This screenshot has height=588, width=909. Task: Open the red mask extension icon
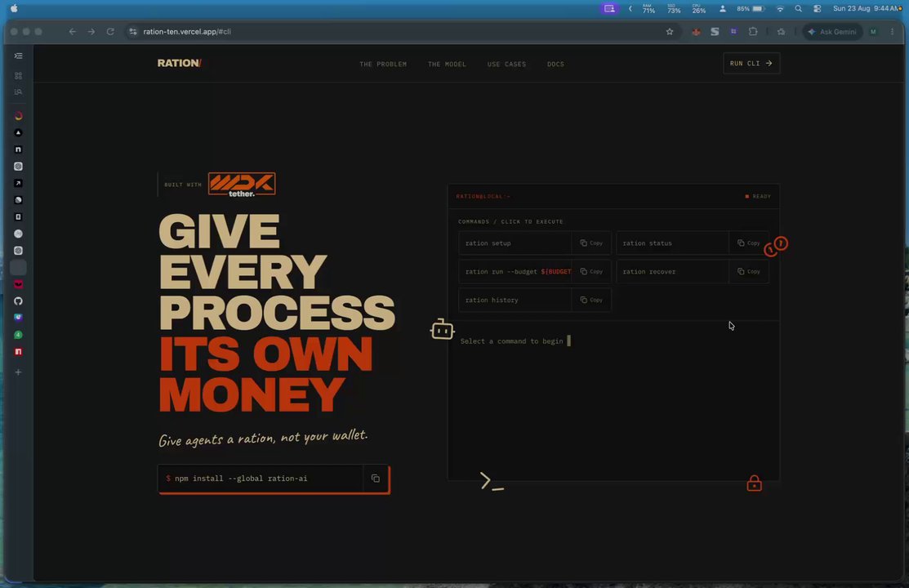pos(696,32)
